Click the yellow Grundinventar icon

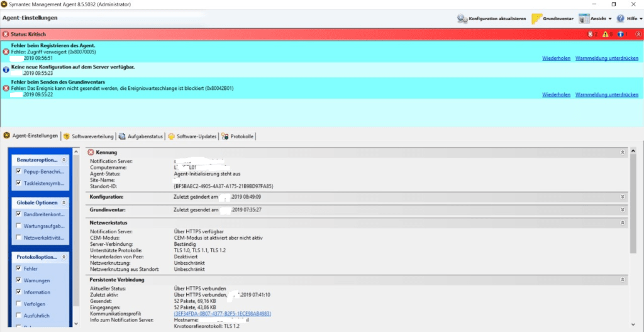click(538, 19)
